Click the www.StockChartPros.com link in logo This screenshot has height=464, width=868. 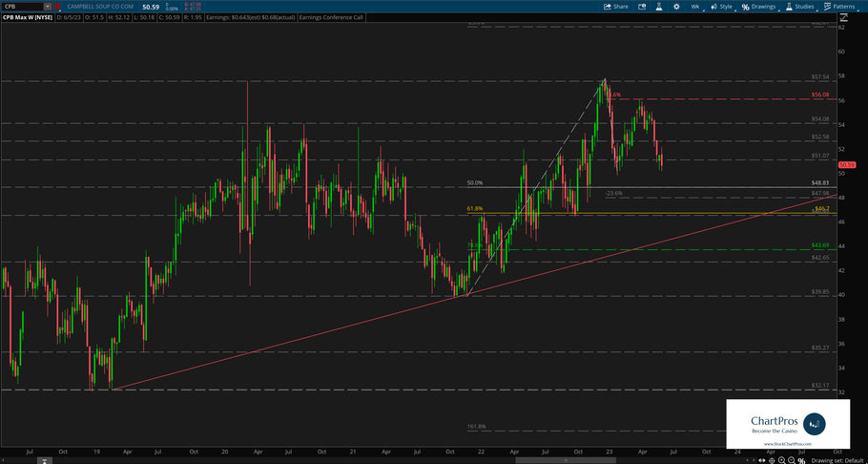pyautogui.click(x=788, y=444)
